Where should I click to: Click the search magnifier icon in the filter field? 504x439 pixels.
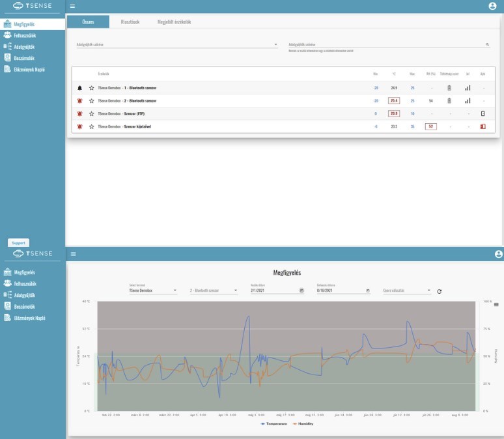487,44
